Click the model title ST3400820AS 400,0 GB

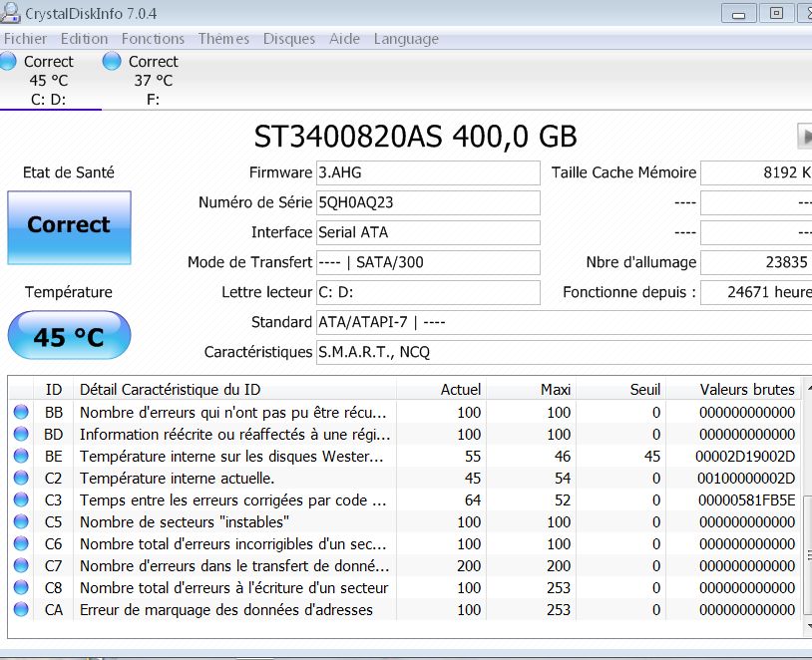tap(415, 137)
